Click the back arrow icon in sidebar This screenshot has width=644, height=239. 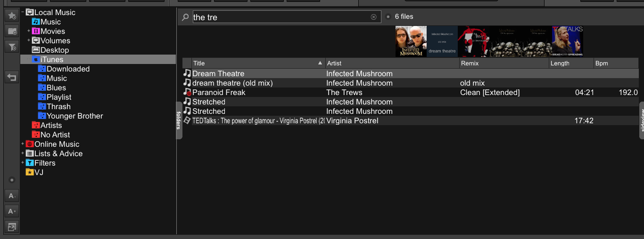click(11, 77)
